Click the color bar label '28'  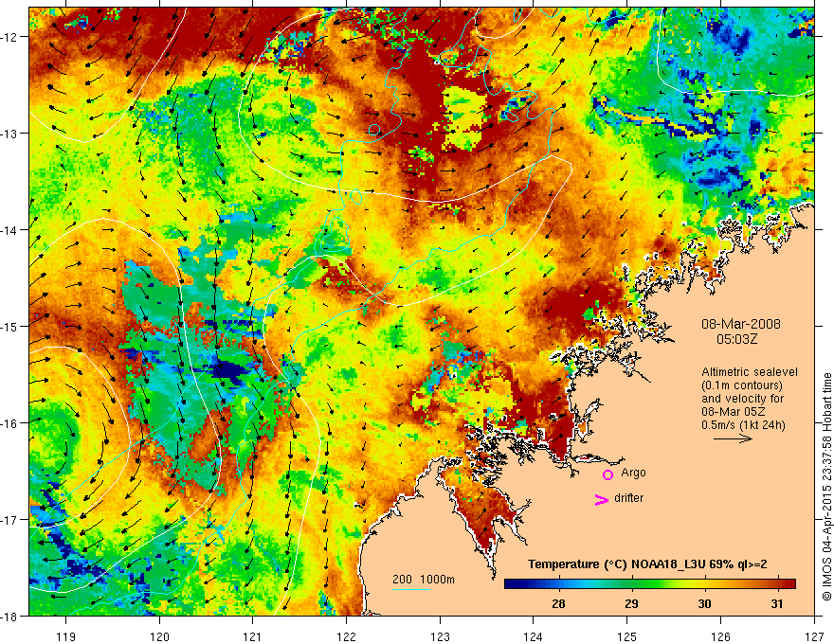tap(558, 603)
